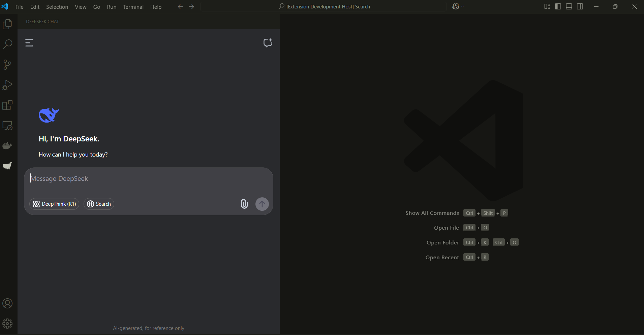The width and height of the screenshot is (644, 335).
Task: Open the Run and Debug view
Action: (7, 85)
